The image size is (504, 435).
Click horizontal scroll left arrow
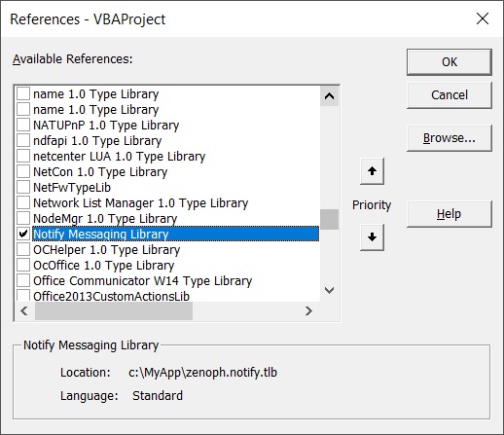(24, 310)
